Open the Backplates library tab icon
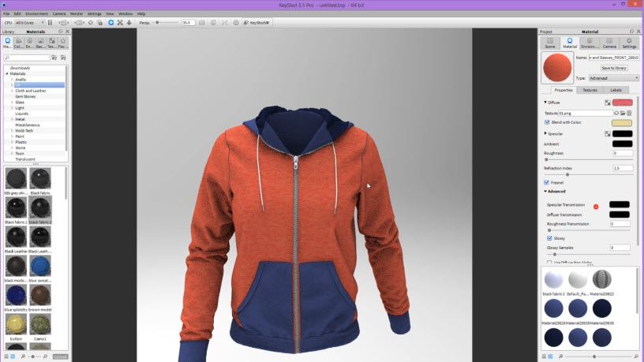This screenshot has height=362, width=644. coord(41,43)
